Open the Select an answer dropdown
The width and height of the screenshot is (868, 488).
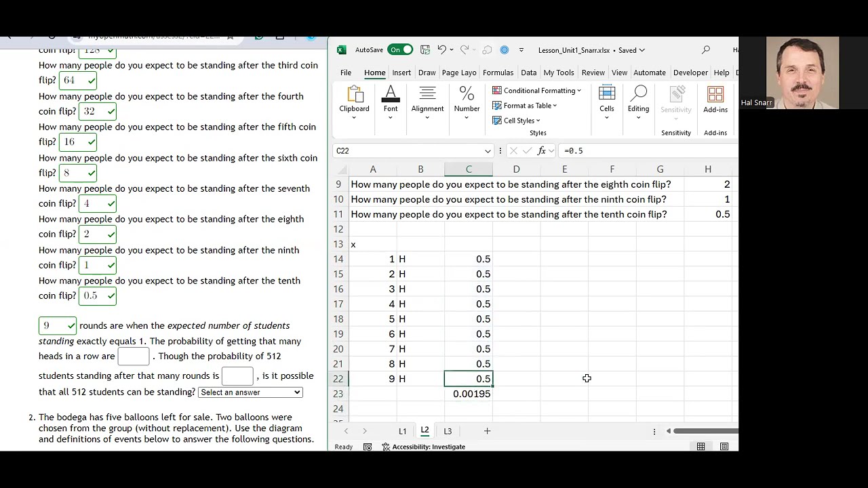pyautogui.click(x=250, y=392)
